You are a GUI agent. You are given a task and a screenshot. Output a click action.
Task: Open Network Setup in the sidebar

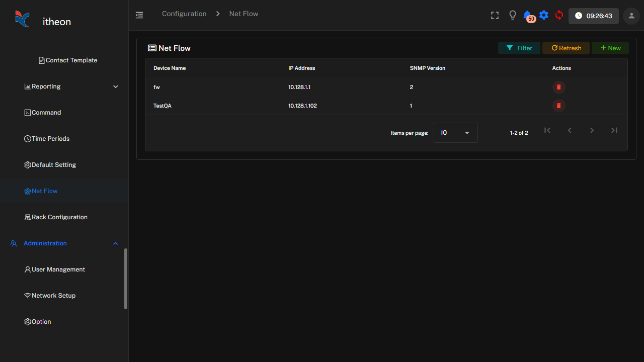(x=50, y=296)
